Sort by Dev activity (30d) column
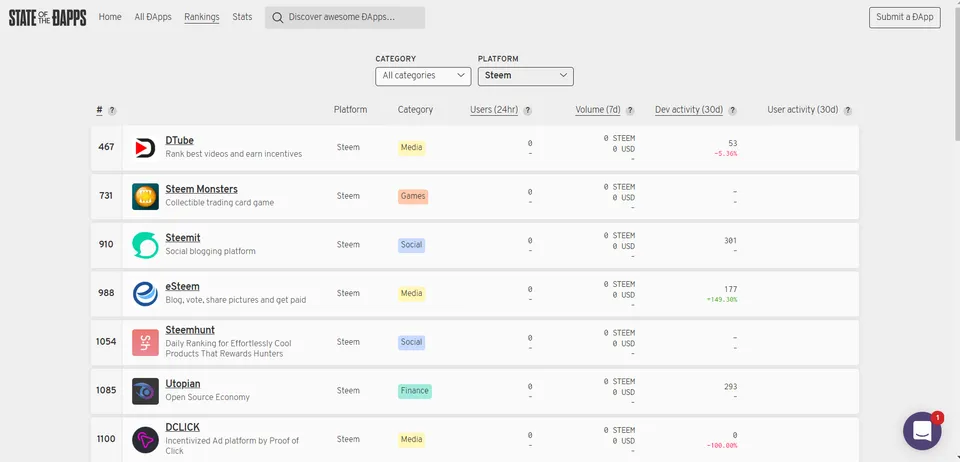Image resolution: width=960 pixels, height=462 pixels. point(689,110)
